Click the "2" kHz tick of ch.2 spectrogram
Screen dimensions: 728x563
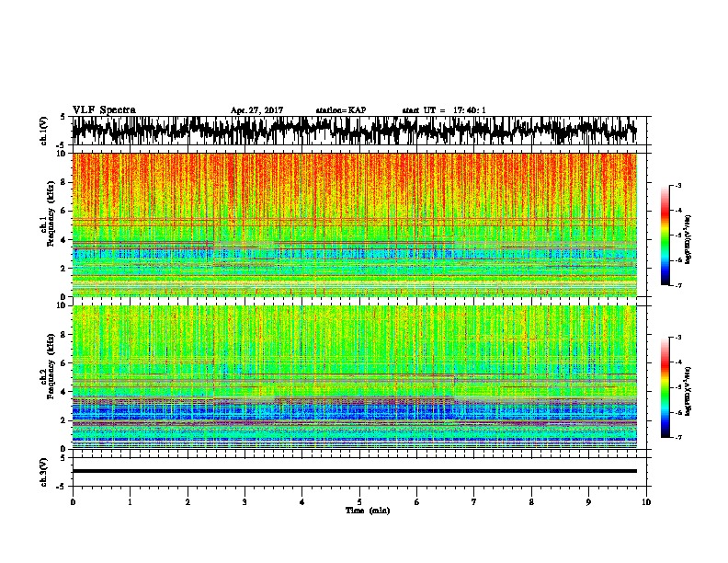(63, 420)
